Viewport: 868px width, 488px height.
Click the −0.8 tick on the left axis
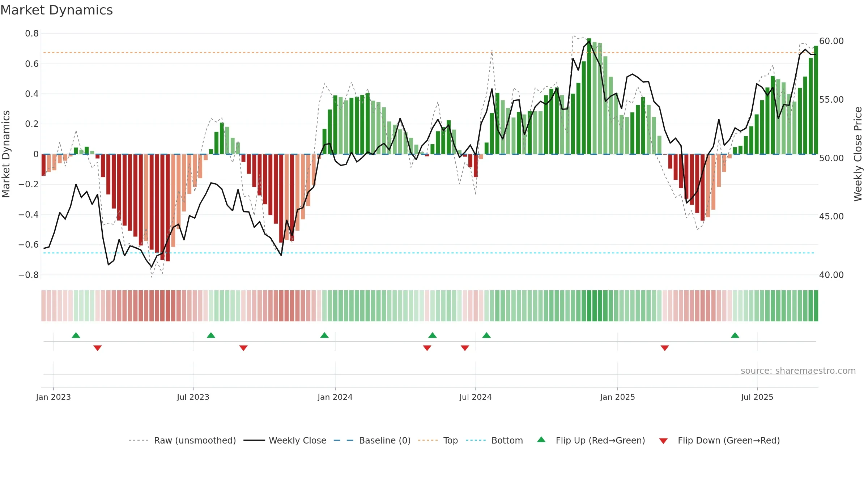pyautogui.click(x=29, y=275)
